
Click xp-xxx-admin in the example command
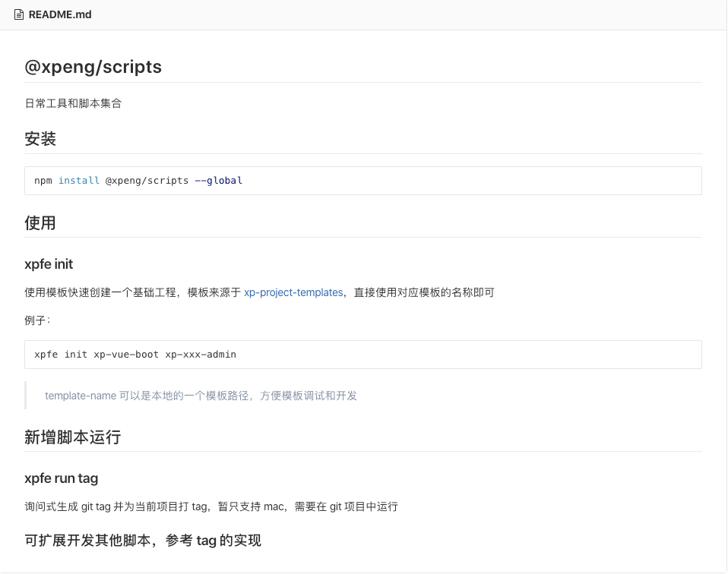click(201, 355)
